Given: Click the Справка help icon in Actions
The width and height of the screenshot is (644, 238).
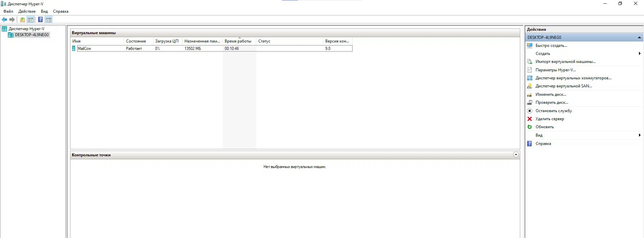Looking at the screenshot, I should click(530, 144).
